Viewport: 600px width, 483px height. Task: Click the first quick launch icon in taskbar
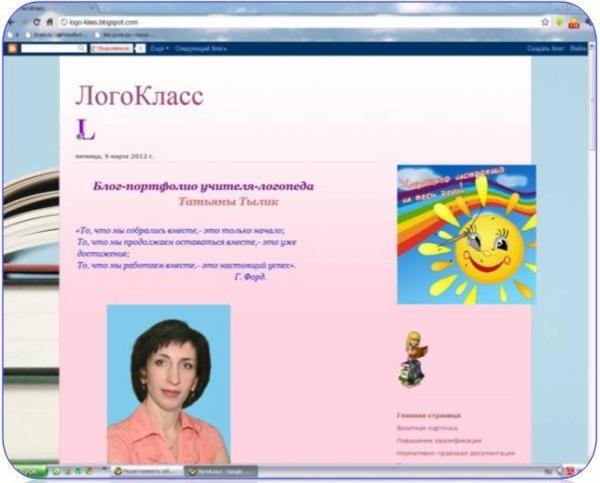click(57, 472)
